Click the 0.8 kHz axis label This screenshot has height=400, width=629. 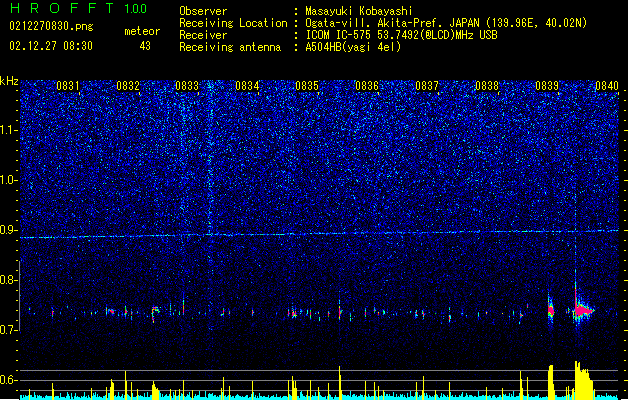tap(9, 280)
